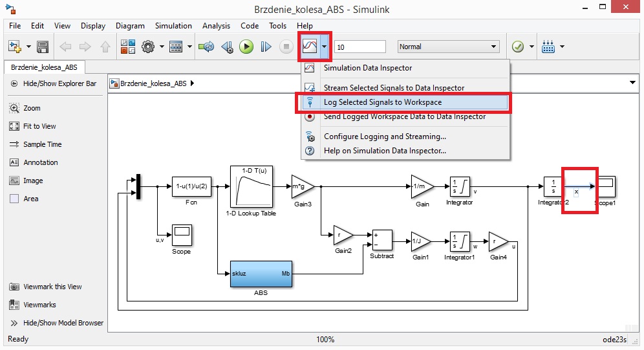The width and height of the screenshot is (644, 350).
Task: Click the Step Forward icon
Action: coord(266,47)
